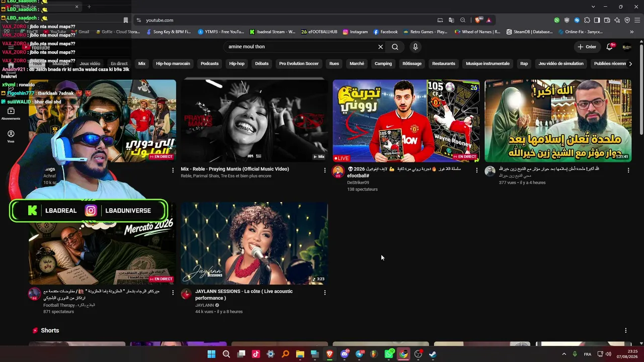Click the YouTube search magnifier button
The width and height of the screenshot is (644, 362).
(395, 47)
